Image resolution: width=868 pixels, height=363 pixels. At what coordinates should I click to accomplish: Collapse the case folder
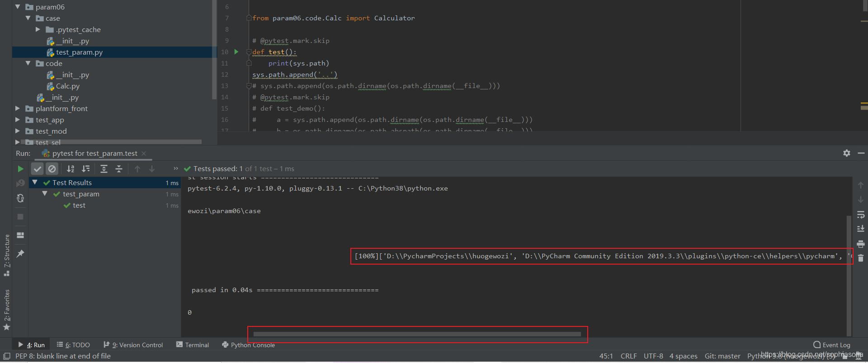(28, 18)
